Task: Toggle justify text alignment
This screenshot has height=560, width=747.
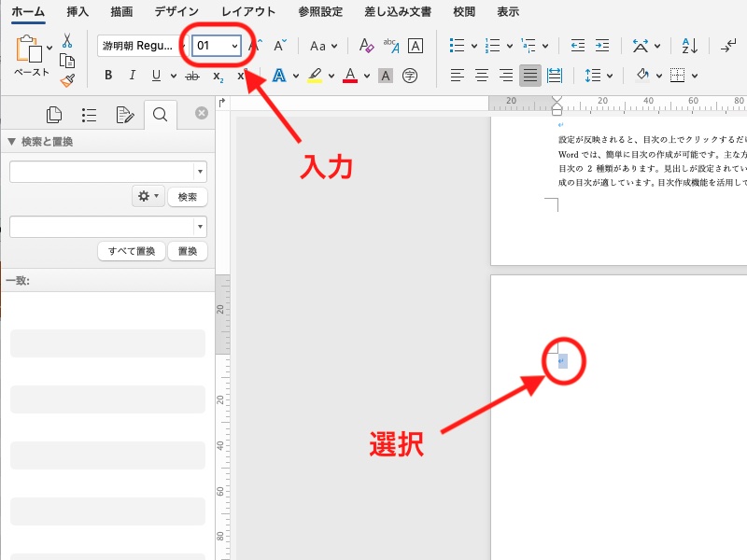Action: (x=530, y=76)
